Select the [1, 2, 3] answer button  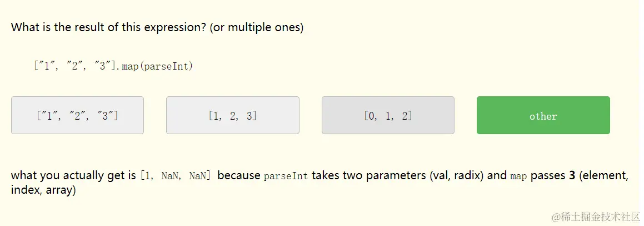[232, 115]
